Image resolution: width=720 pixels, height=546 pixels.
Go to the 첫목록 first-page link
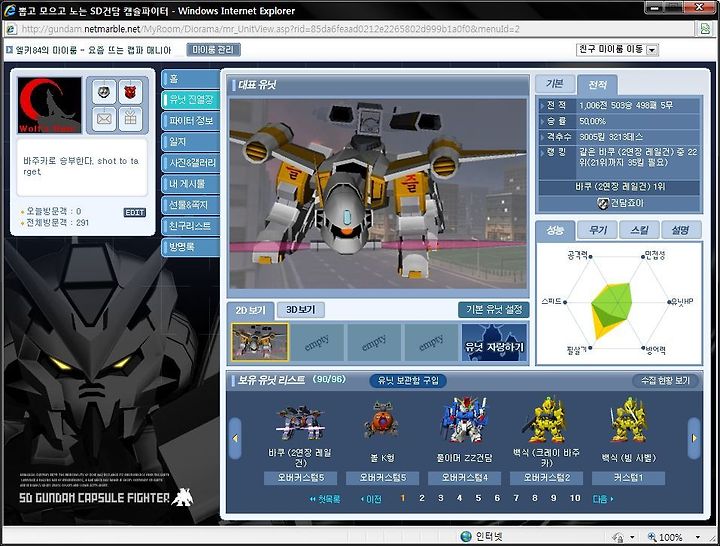(x=325, y=499)
